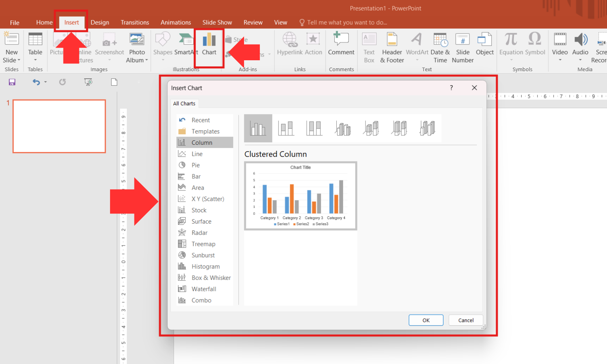The width and height of the screenshot is (607, 364).
Task: Select the 3-D Clustered Column subtype icon
Action: [343, 128]
